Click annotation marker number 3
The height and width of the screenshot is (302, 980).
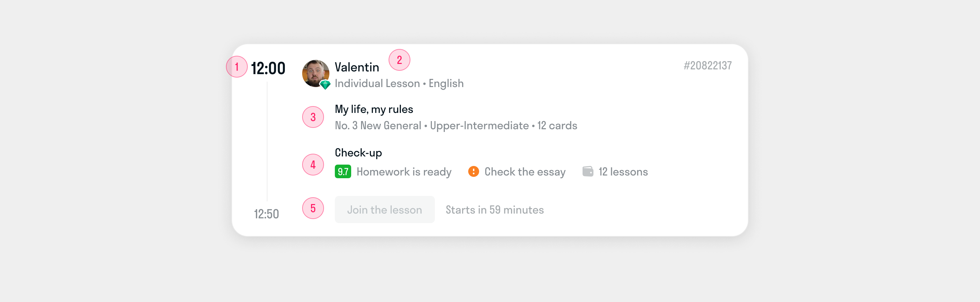pos(313,117)
